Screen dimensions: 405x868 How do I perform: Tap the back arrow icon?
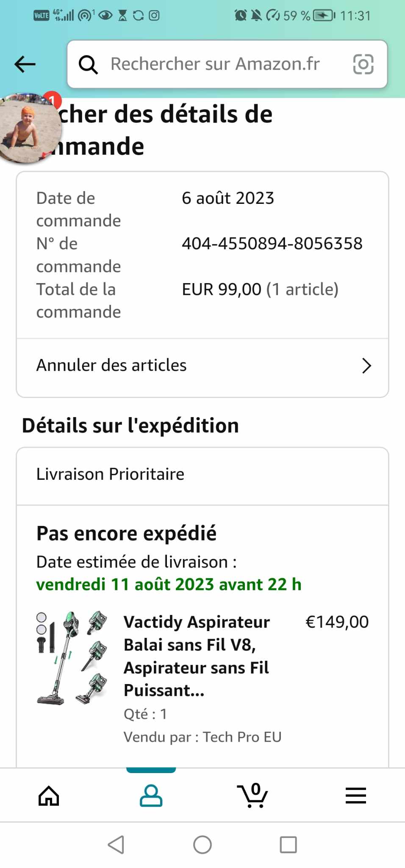pyautogui.click(x=25, y=64)
